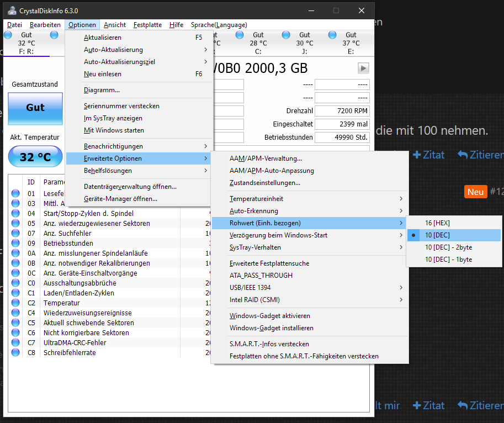
Task: Click the orange Neu badge in browser
Action: click(475, 192)
